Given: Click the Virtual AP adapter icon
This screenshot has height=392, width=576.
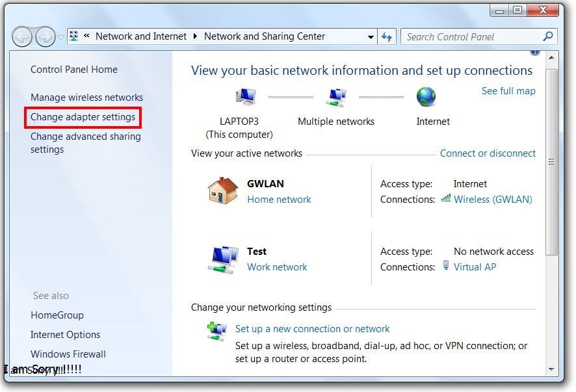Looking at the screenshot, I should pyautogui.click(x=445, y=265).
